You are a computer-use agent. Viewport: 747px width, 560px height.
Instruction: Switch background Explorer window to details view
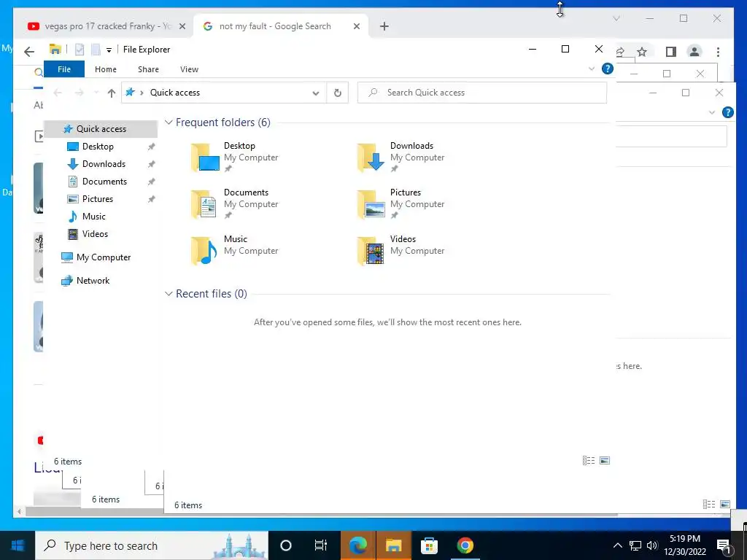[x=709, y=504]
